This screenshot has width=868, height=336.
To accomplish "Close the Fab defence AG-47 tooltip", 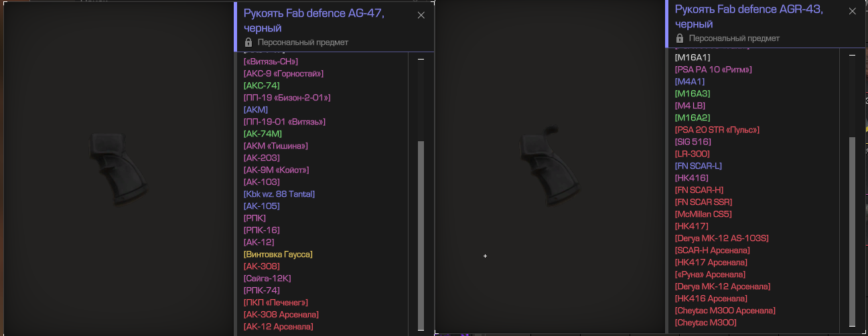I will pos(421,15).
